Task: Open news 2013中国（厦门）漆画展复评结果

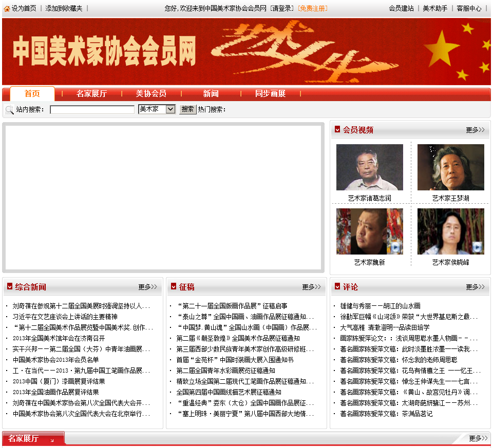Action: point(59,381)
